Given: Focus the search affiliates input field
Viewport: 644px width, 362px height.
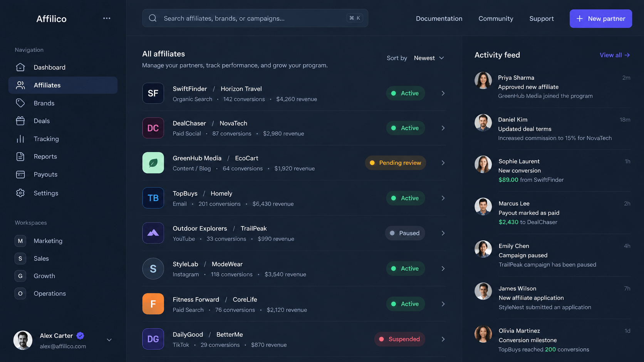Looking at the screenshot, I should click(255, 18).
